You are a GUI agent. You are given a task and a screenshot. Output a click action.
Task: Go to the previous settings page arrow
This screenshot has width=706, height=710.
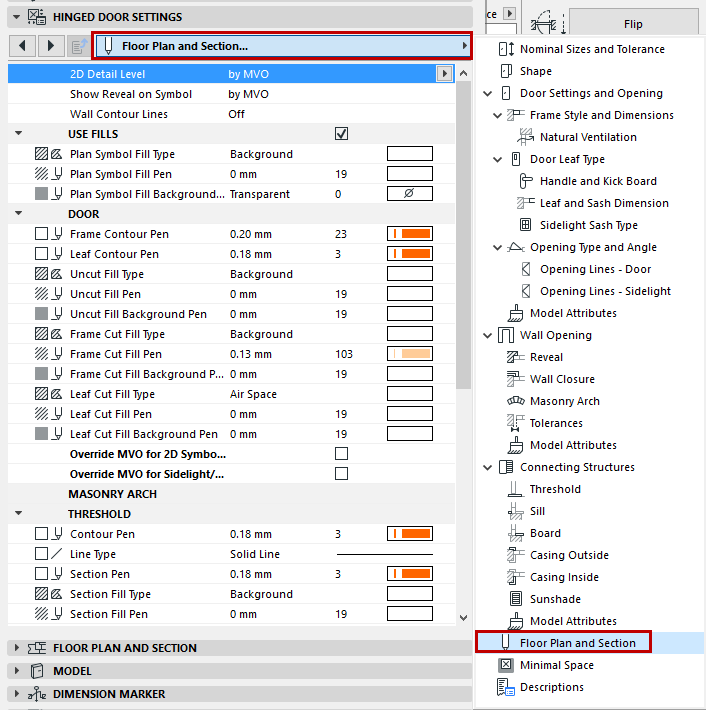pyautogui.click(x=22, y=46)
